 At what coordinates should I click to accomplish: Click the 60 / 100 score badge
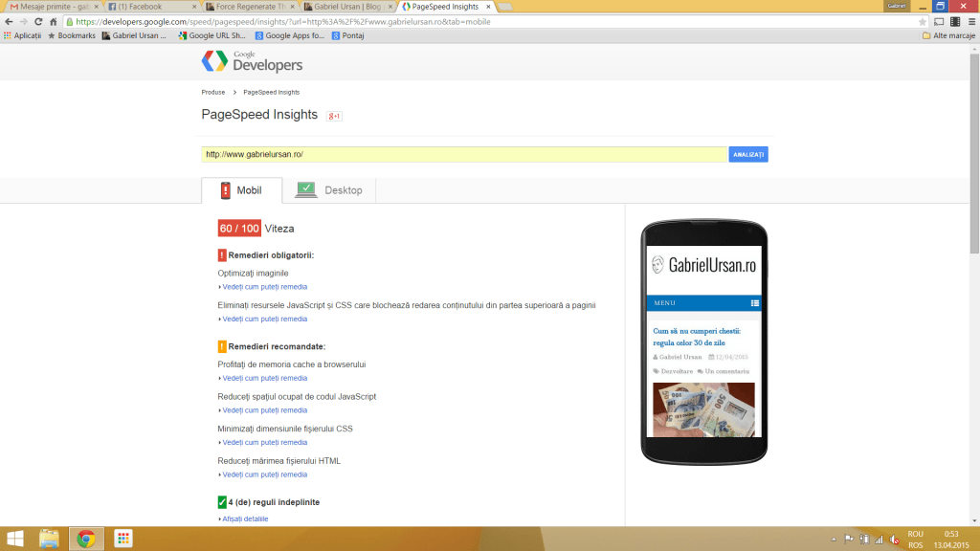tap(239, 229)
